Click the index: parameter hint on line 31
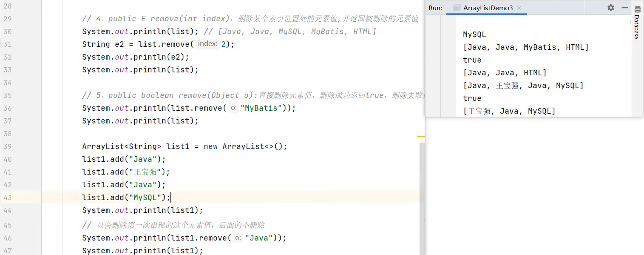Viewport: 644px width, 255px height. pyautogui.click(x=207, y=44)
